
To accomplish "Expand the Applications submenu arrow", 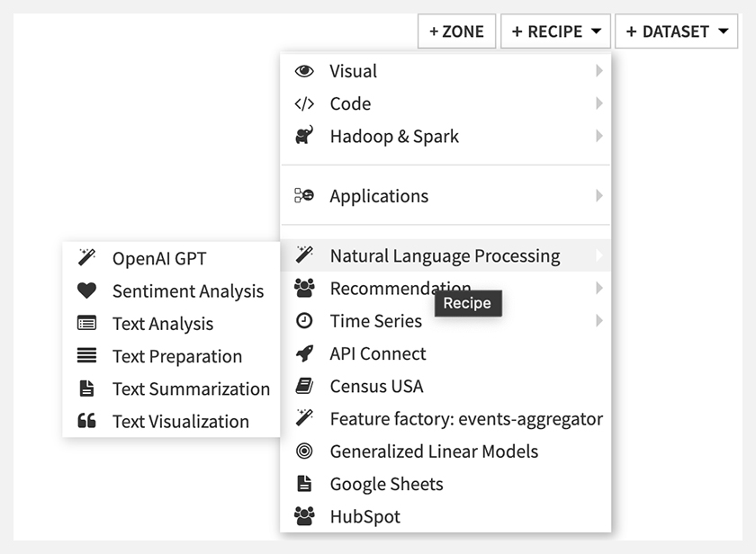I will click(598, 195).
